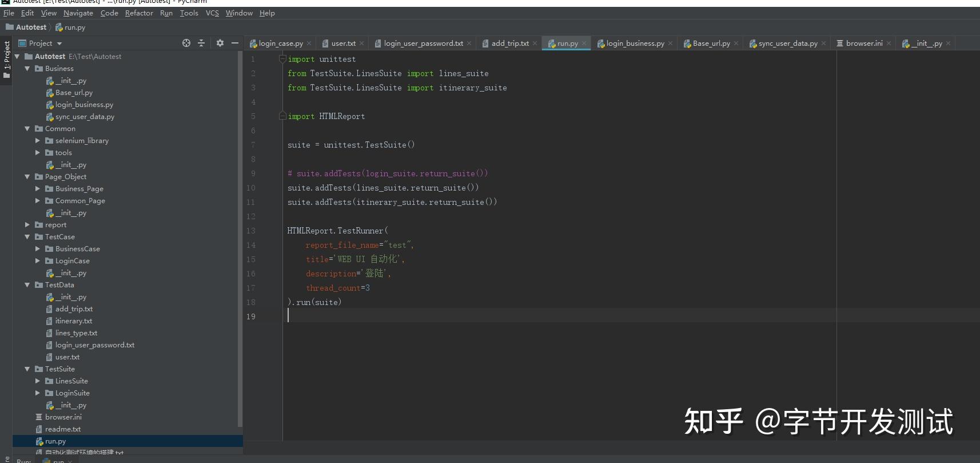The image size is (980, 463).
Task: Open the Navigate menu
Action: pos(78,13)
